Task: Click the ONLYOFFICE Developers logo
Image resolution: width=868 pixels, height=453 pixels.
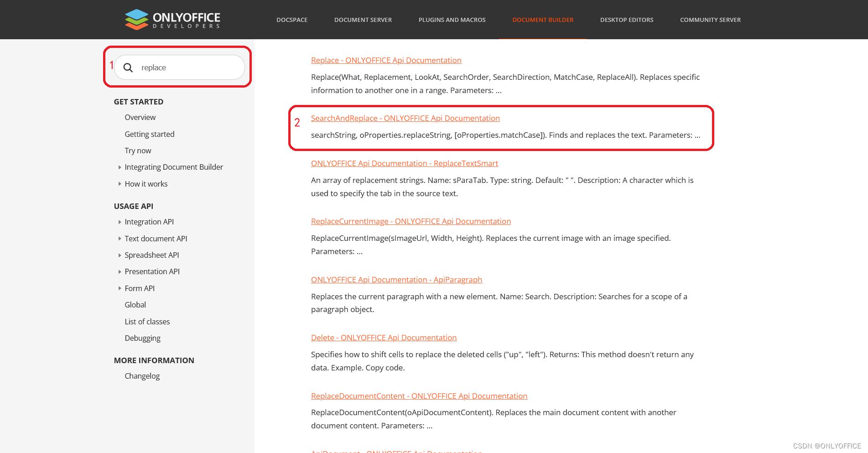Action: coord(172,20)
